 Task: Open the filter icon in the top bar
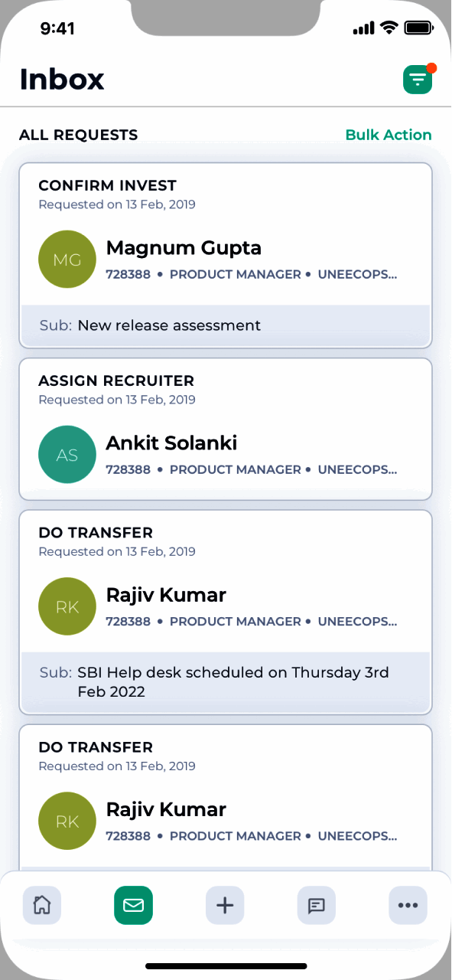[417, 79]
